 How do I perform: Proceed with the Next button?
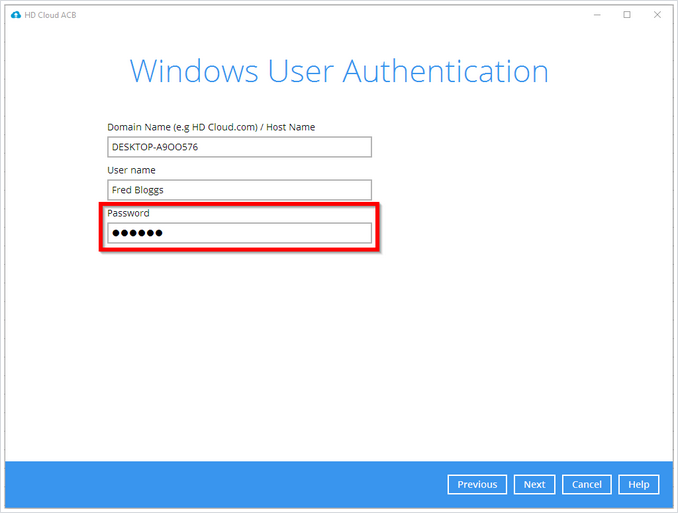(x=534, y=484)
